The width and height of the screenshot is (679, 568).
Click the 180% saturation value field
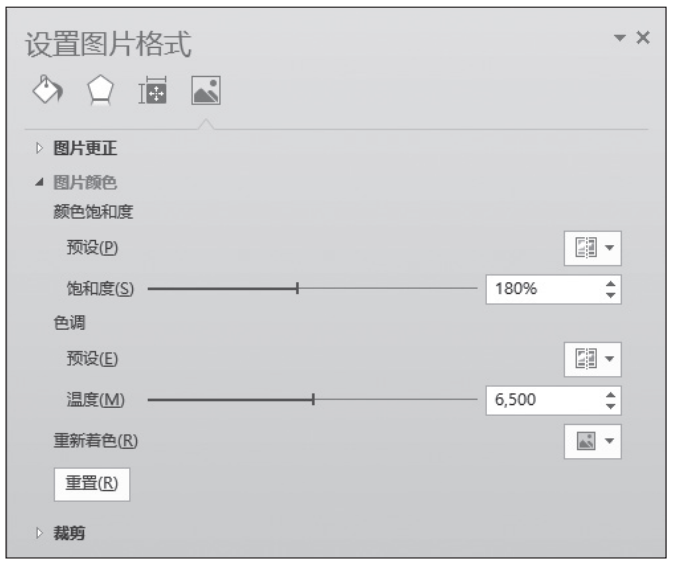tap(545, 289)
